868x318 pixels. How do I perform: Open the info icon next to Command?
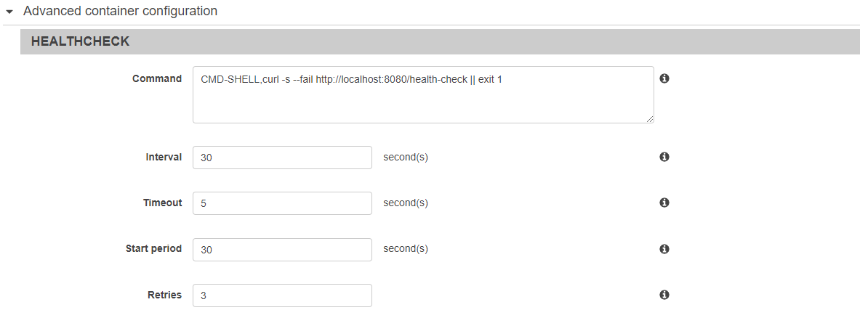coord(665,78)
